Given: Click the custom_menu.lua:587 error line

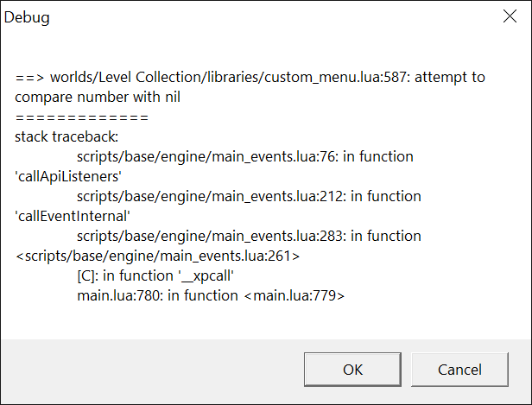Looking at the screenshot, I should (x=250, y=78).
